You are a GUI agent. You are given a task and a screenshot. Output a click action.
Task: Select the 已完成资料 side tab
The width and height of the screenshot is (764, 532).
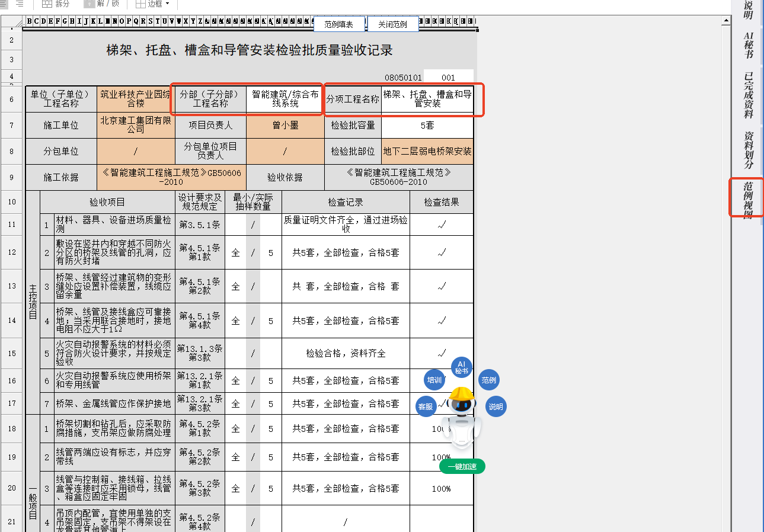point(748,95)
